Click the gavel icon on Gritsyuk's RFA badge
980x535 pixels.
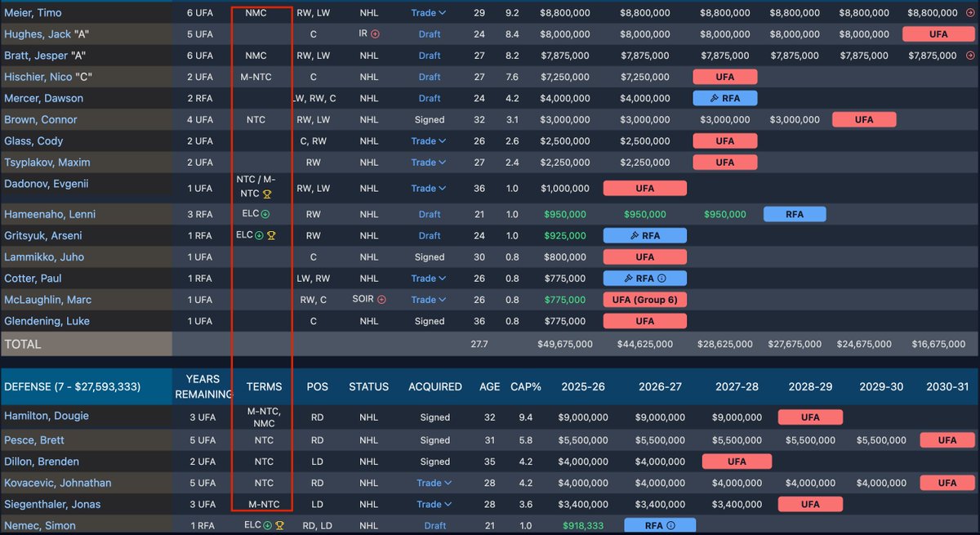633,235
